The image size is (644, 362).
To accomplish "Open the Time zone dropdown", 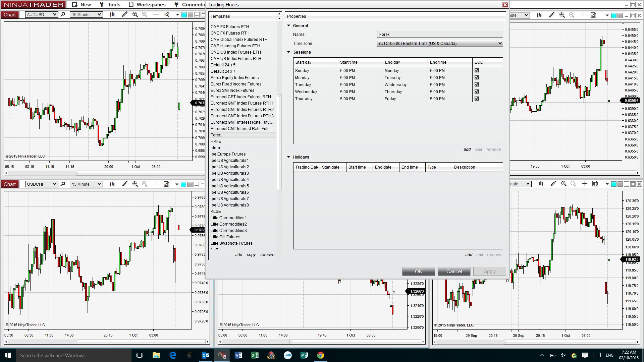I will click(x=500, y=43).
